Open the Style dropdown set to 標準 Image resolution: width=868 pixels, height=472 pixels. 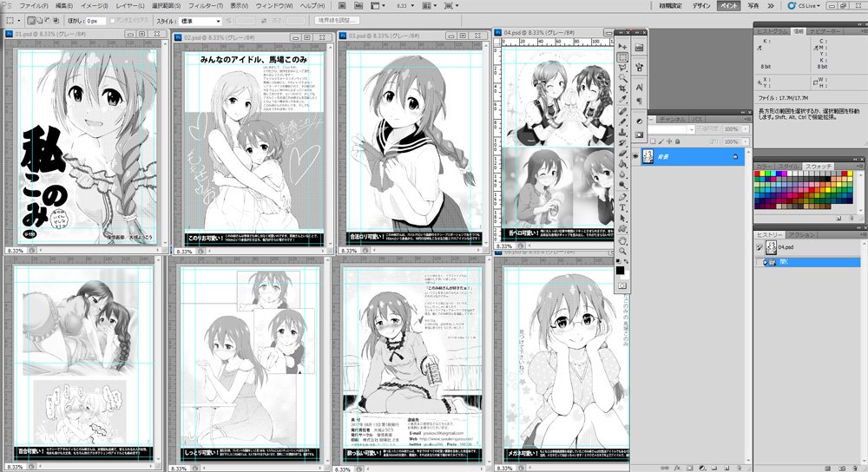(x=200, y=21)
